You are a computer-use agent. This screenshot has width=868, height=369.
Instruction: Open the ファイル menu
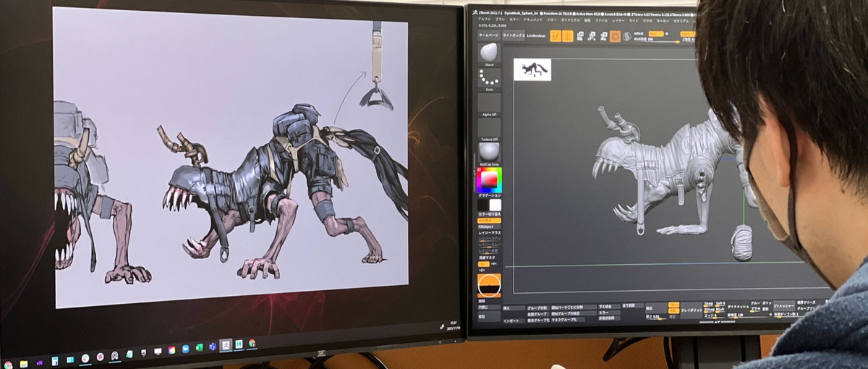pos(603,20)
